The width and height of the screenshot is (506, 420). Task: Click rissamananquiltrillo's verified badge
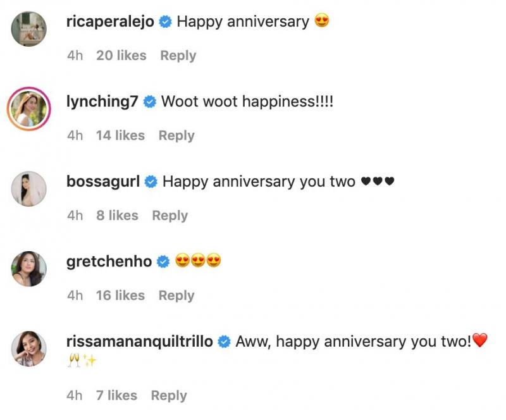click(224, 342)
